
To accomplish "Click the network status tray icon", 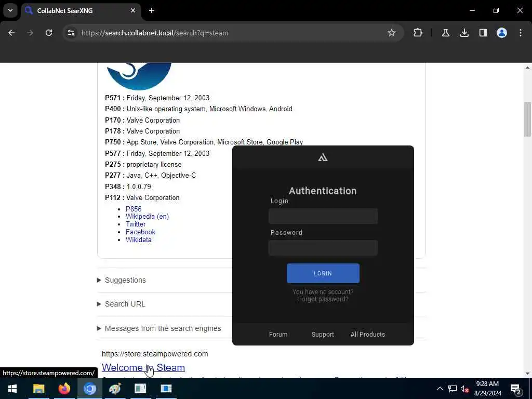I will pos(453,389).
